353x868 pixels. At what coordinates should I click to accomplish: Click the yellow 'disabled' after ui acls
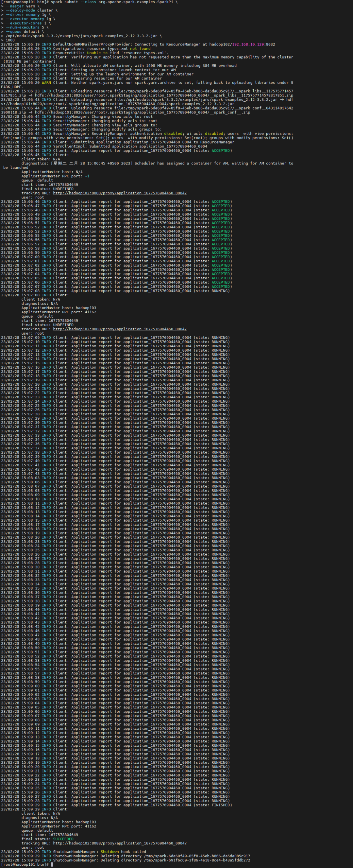[214, 133]
